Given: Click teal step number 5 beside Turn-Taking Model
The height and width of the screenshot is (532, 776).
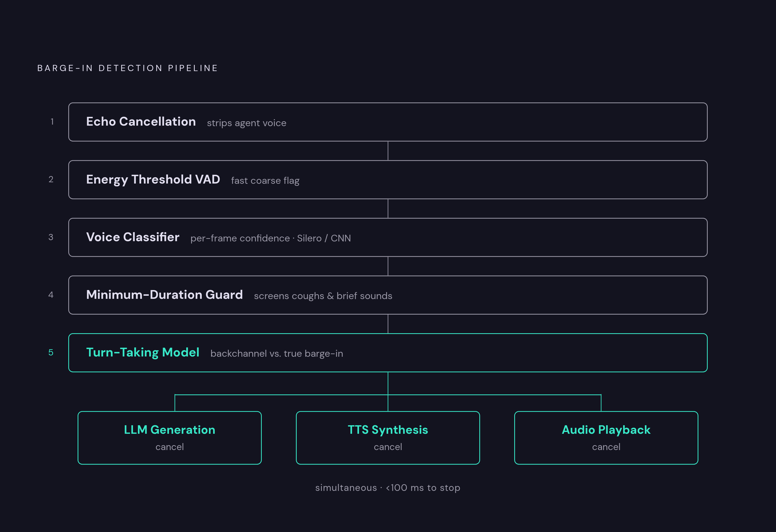Looking at the screenshot, I should pyautogui.click(x=51, y=352).
